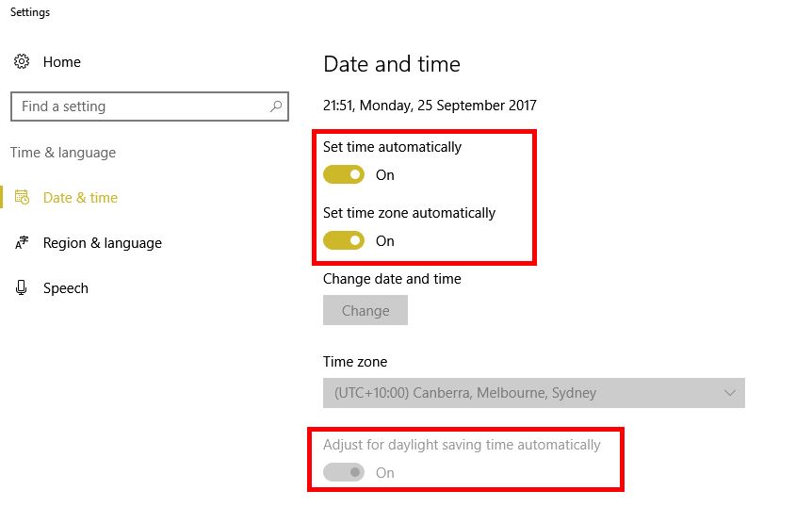Click the search magnifier icon

276,106
